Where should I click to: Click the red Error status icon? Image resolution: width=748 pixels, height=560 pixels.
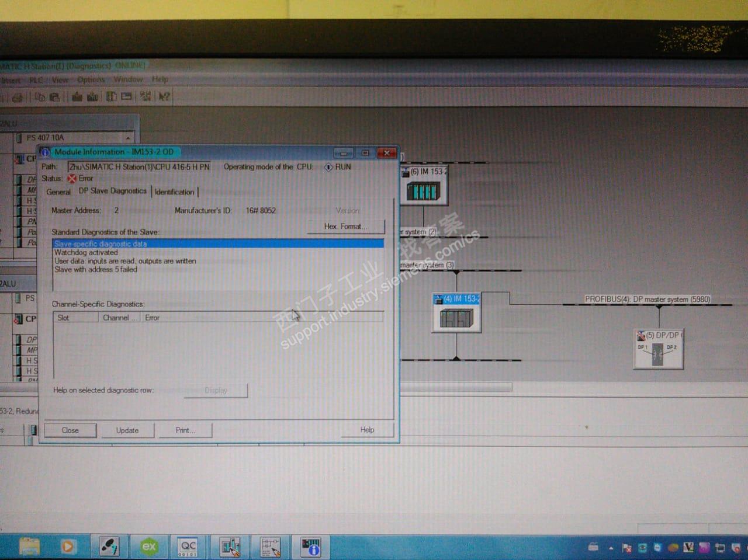pyautogui.click(x=72, y=179)
